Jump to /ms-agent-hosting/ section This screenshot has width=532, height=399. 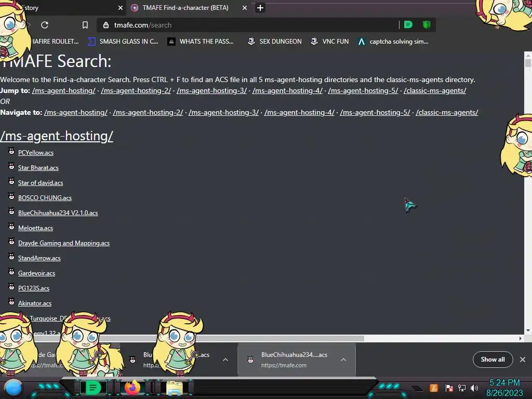point(64,90)
